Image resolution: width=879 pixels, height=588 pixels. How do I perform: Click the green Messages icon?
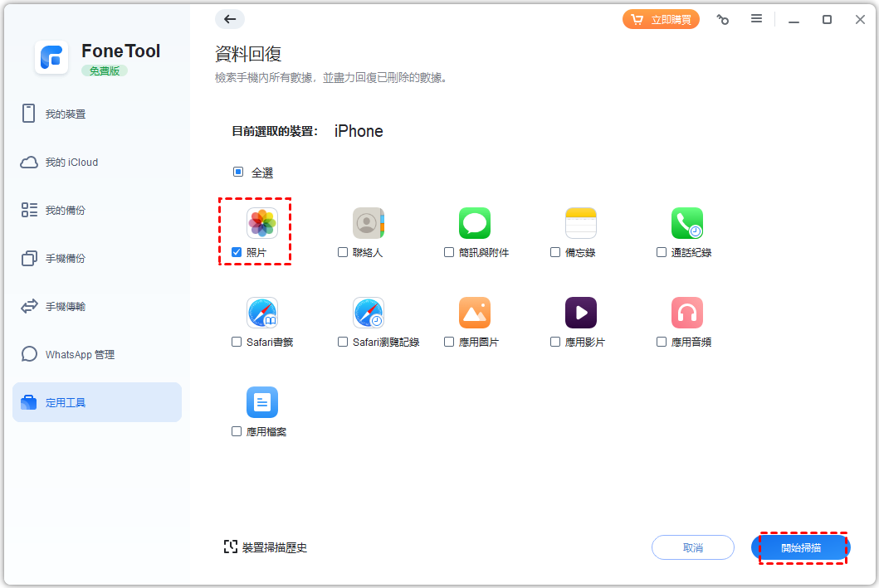coord(474,223)
